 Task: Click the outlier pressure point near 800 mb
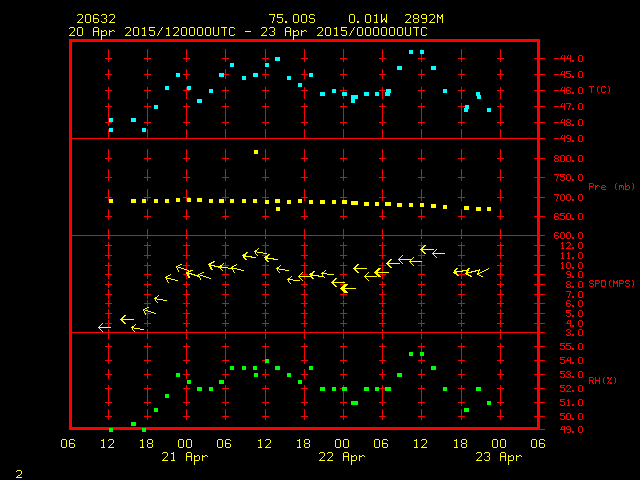(x=256, y=152)
